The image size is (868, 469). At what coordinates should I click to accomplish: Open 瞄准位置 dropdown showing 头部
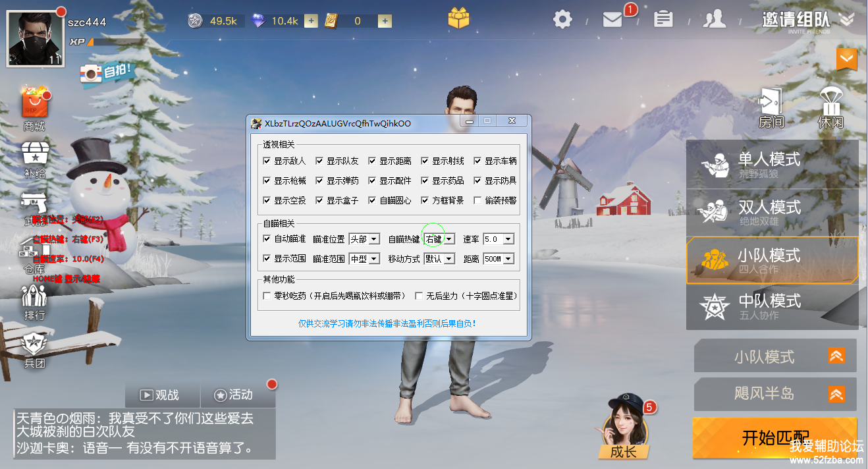[364, 239]
